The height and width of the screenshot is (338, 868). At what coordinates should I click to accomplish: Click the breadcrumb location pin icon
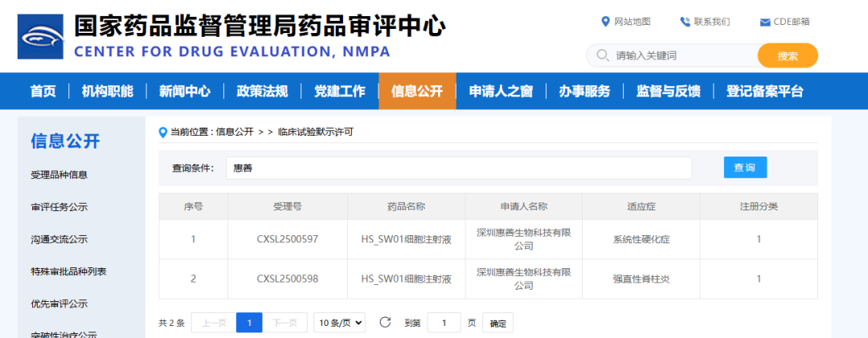[x=163, y=132]
